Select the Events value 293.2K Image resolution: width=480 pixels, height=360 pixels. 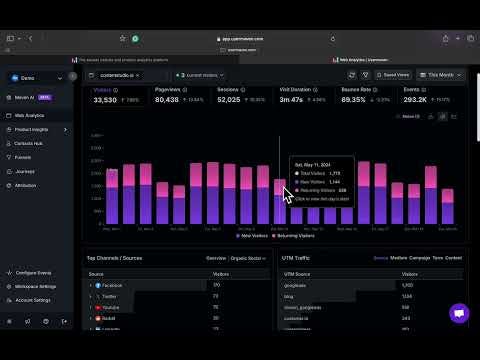[x=415, y=100]
